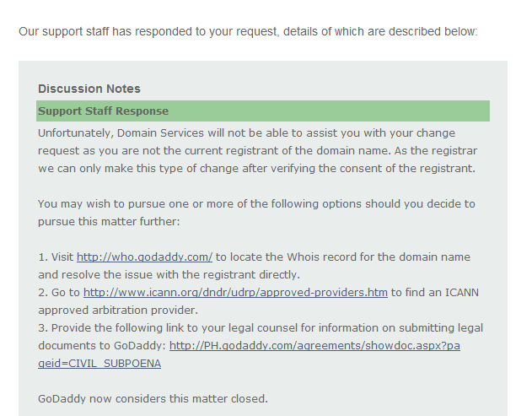Click the "3. Provide the following link" line
The image size is (532, 416).
point(261,328)
